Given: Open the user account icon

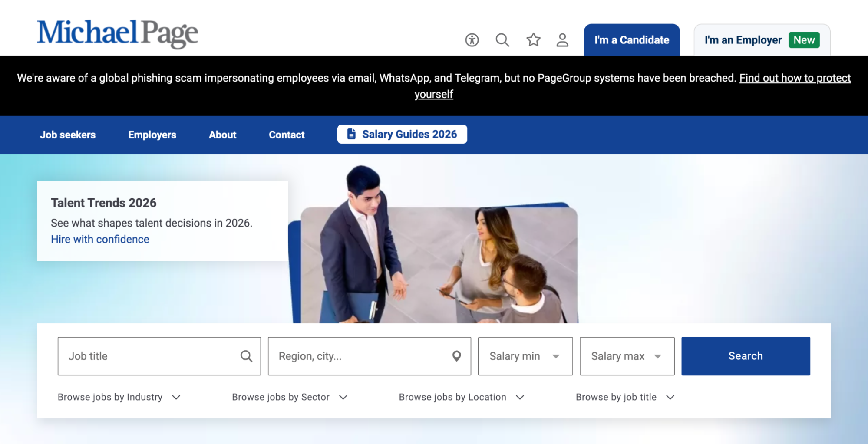Looking at the screenshot, I should coord(562,40).
